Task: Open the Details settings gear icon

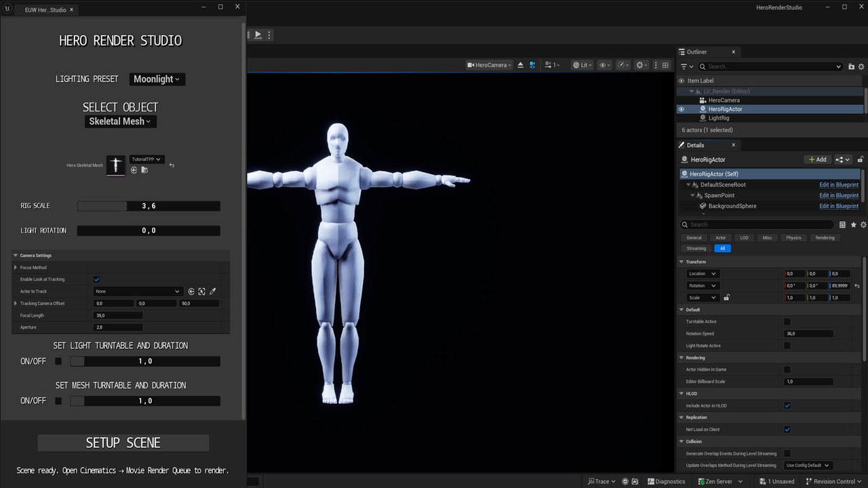Action: tap(863, 224)
